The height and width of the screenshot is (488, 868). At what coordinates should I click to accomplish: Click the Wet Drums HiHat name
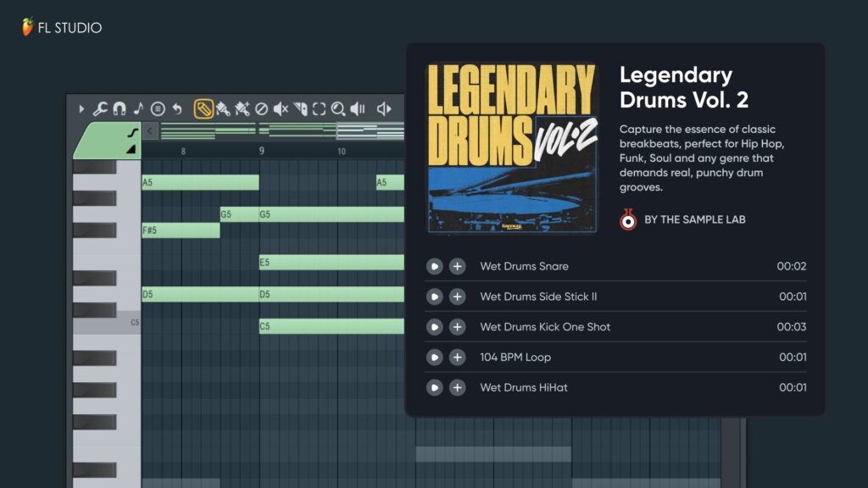click(x=524, y=388)
